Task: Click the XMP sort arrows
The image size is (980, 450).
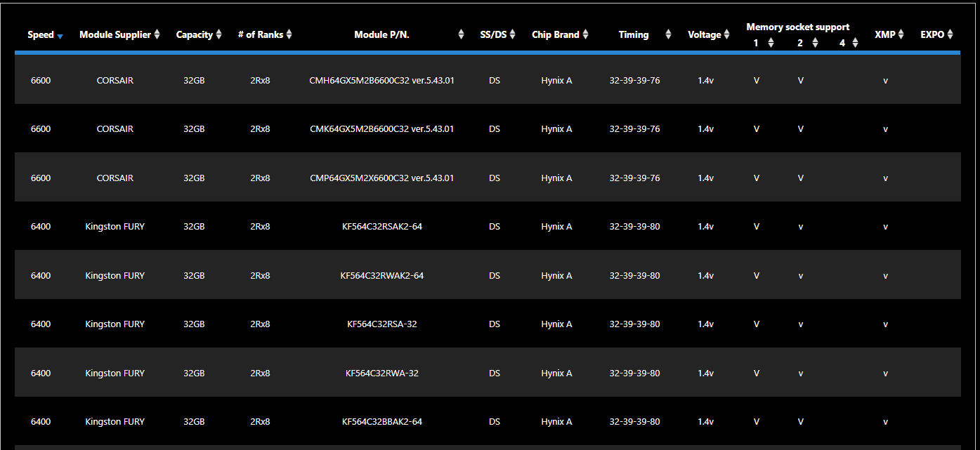Action: (x=901, y=34)
